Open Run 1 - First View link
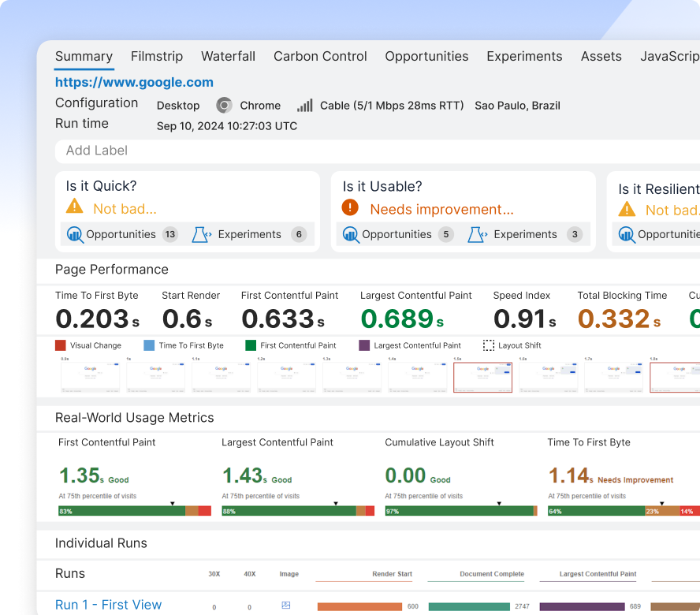Viewport: 700px width, 615px height. [108, 605]
